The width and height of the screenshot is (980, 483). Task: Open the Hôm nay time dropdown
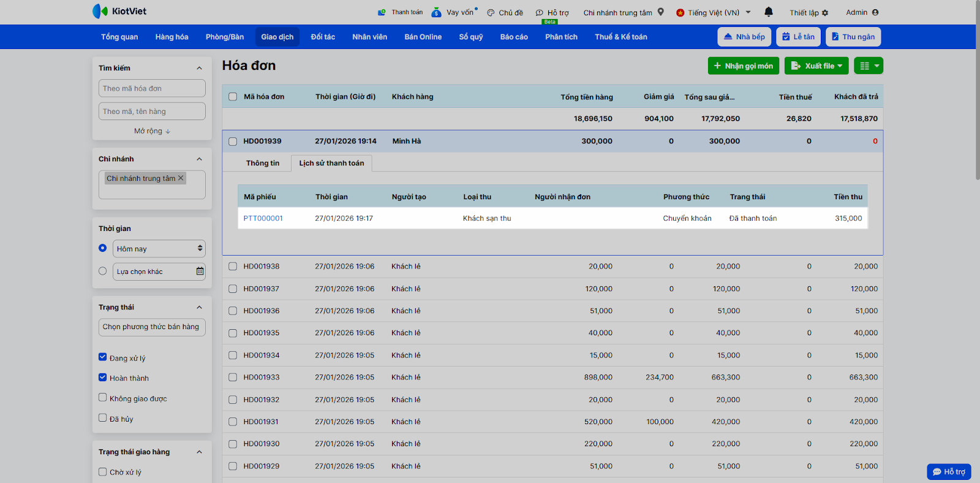[159, 249]
